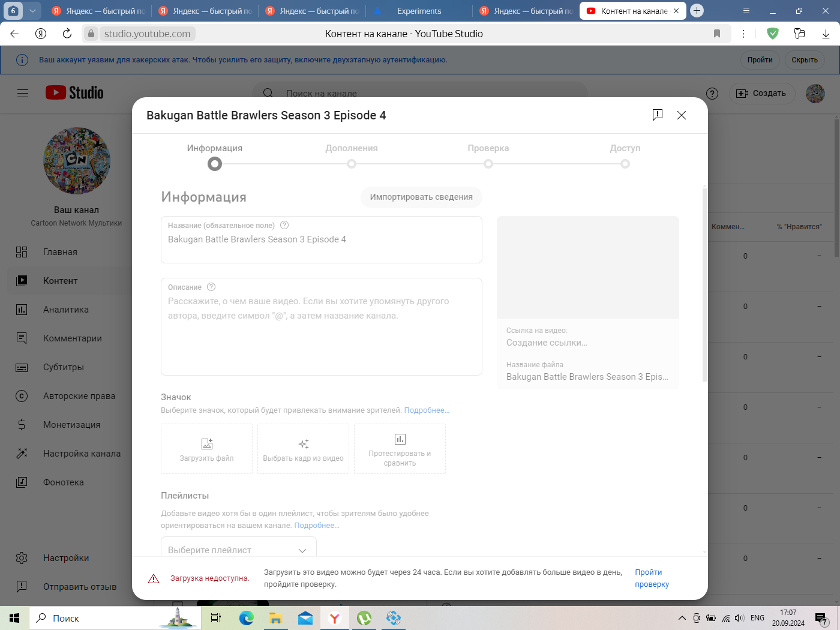The width and height of the screenshot is (840, 630).
Task: Open the Windows notification center icon
Action: [821, 618]
